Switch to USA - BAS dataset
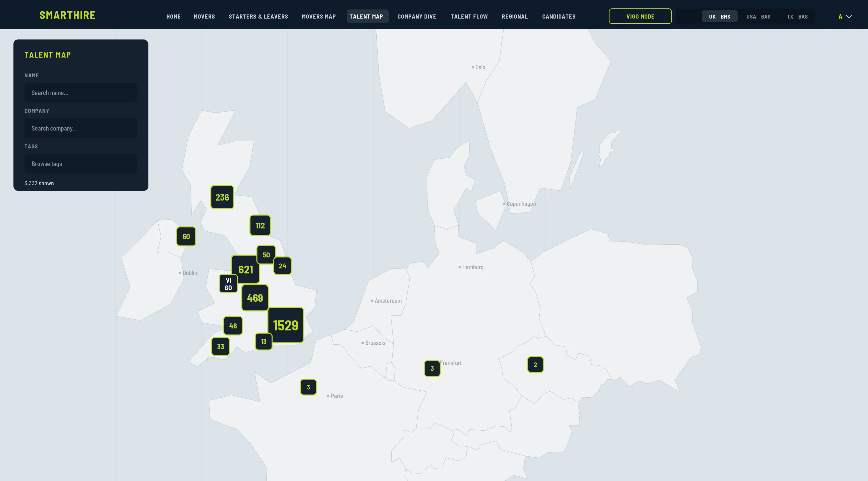 (x=759, y=16)
